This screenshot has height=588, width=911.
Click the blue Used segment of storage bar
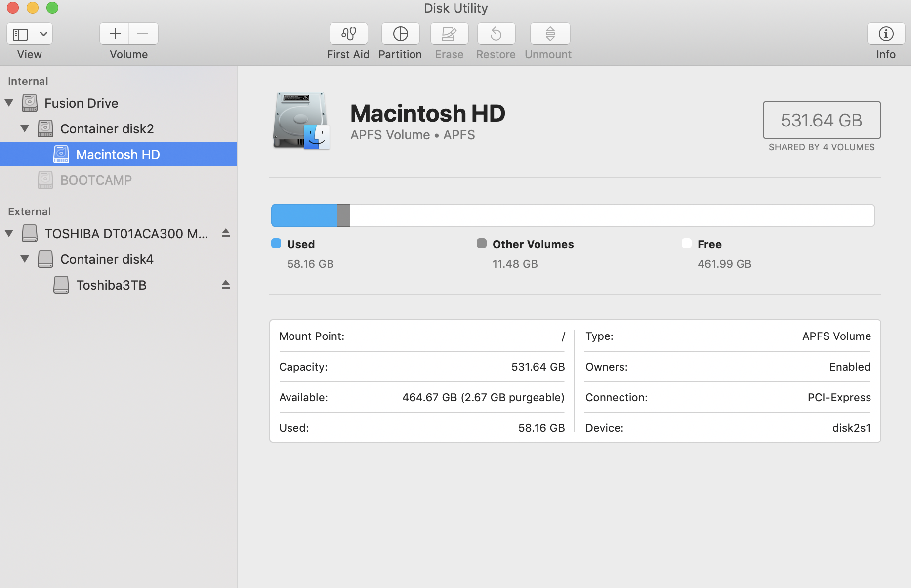point(304,215)
